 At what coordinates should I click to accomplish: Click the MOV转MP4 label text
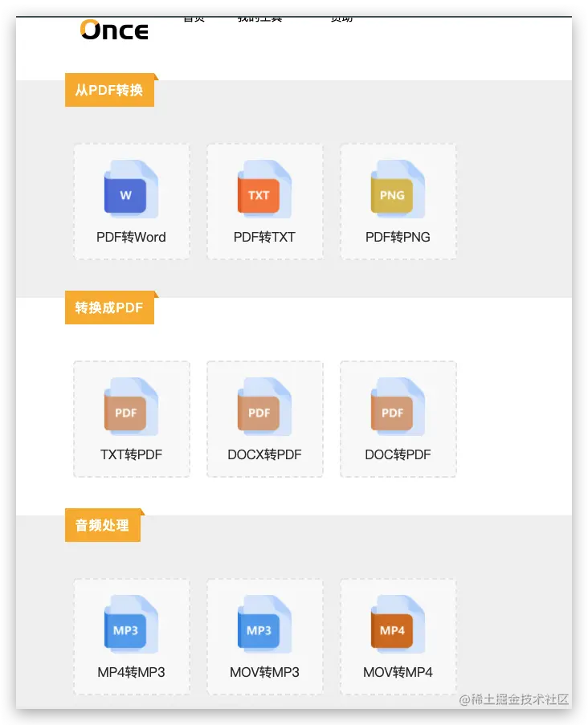398,672
